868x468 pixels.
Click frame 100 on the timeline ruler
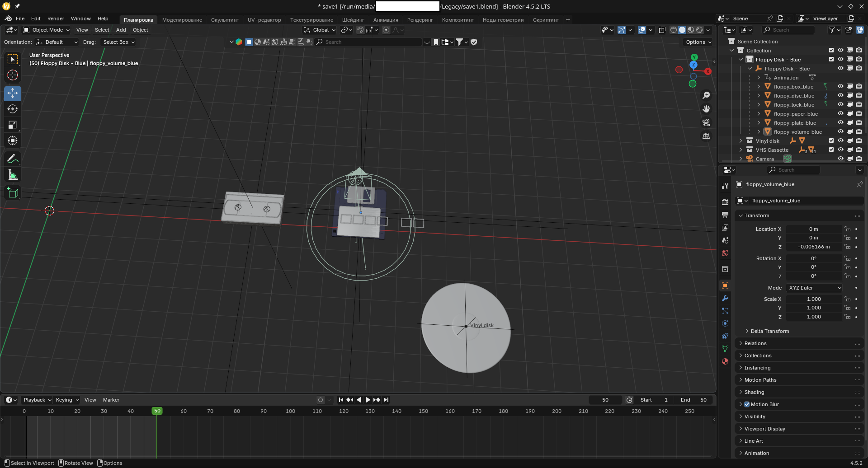click(290, 411)
